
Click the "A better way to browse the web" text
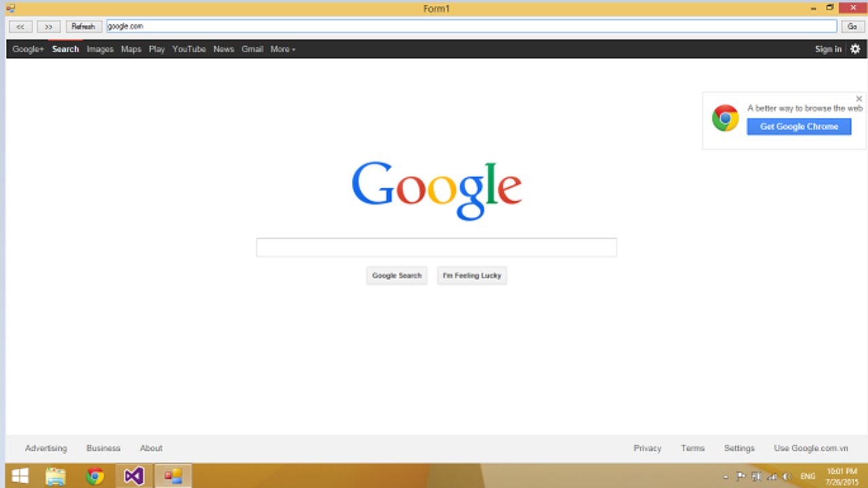[x=805, y=108]
